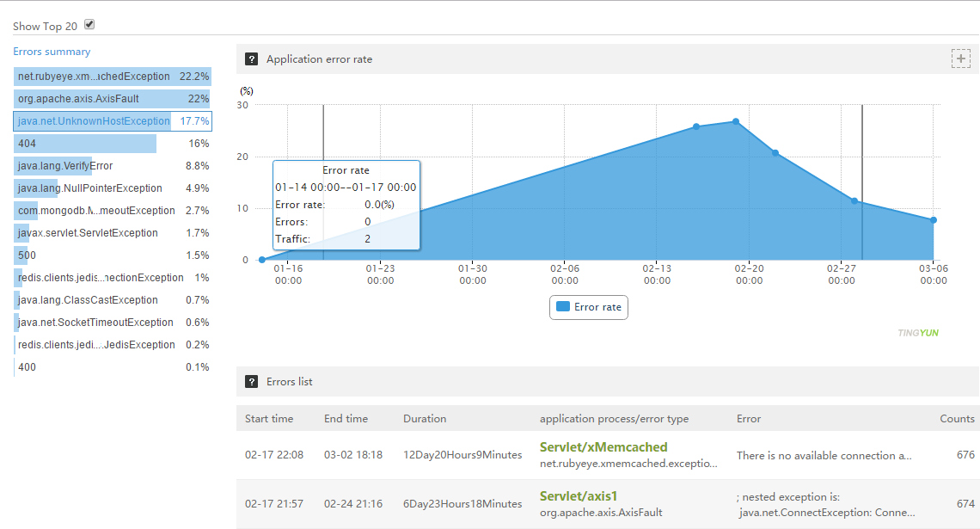Open Servlet/xMemcached error details
Image resolution: width=980 pixels, height=529 pixels.
tap(603, 447)
